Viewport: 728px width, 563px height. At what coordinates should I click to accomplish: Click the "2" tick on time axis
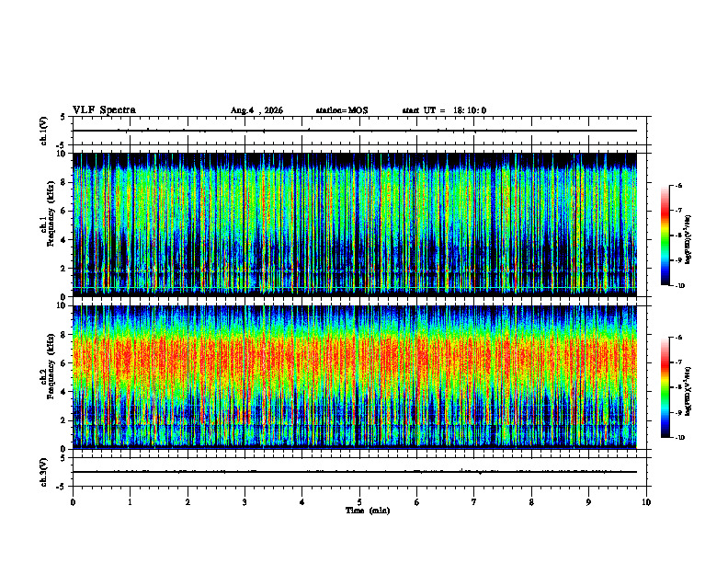point(188,502)
